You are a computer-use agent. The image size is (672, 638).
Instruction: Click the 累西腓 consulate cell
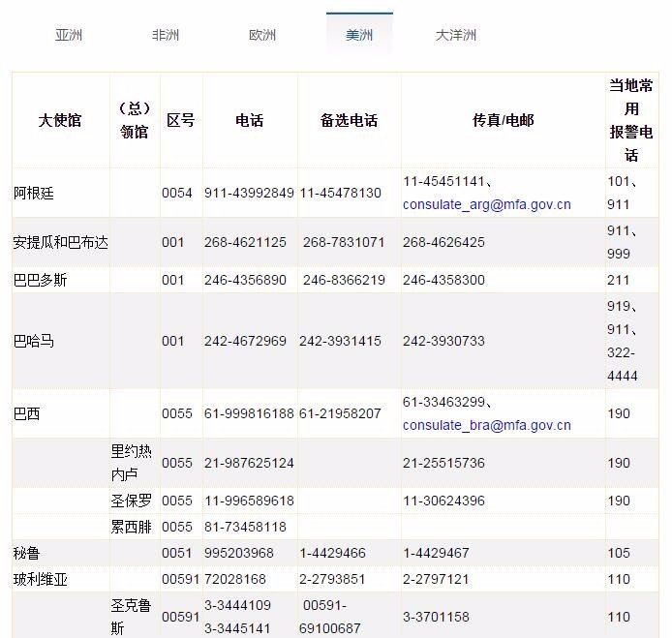(132, 527)
